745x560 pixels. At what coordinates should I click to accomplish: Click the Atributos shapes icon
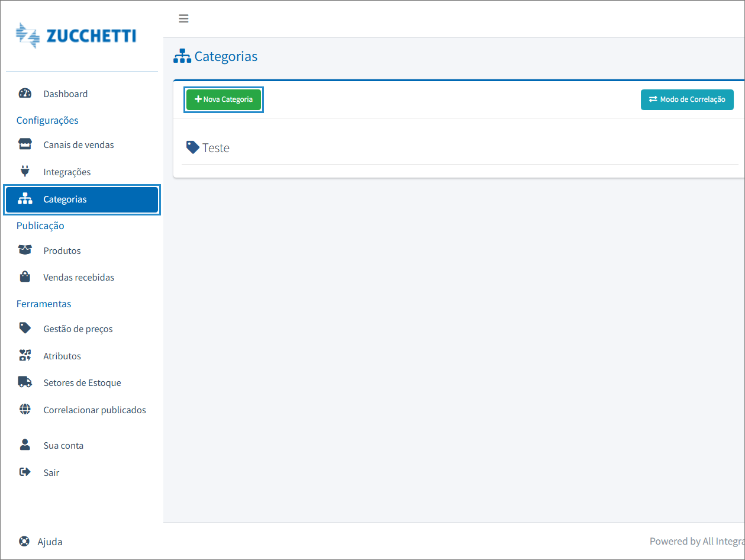25,356
